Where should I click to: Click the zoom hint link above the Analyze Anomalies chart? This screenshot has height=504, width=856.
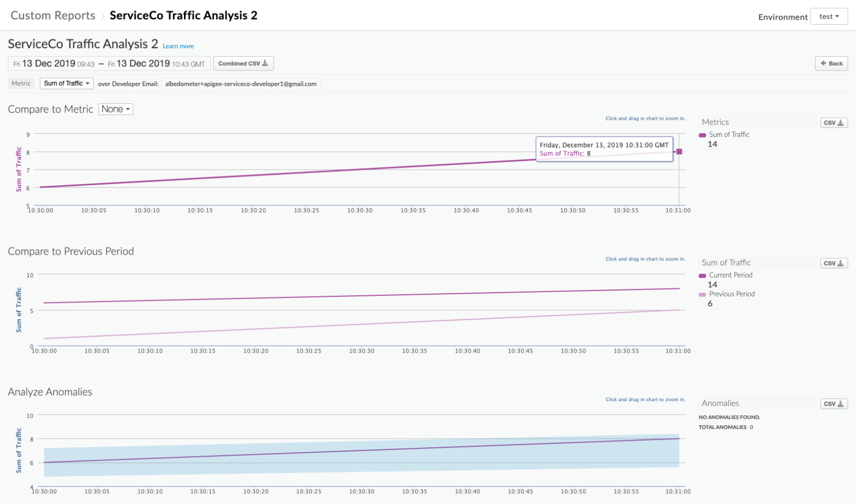[645, 399]
